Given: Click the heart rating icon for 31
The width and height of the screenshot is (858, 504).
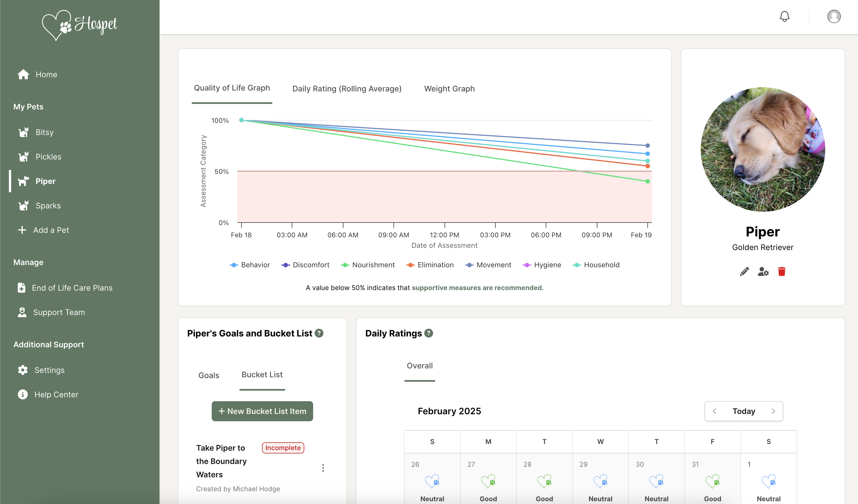Looking at the screenshot, I should point(713,481).
